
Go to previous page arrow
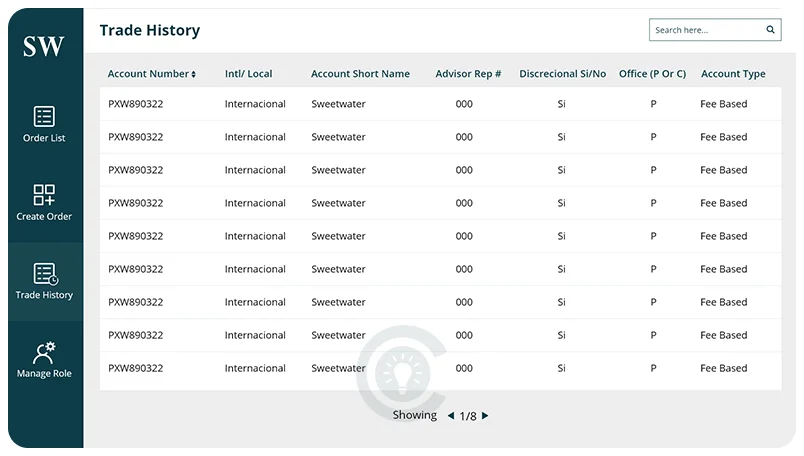[451, 415]
